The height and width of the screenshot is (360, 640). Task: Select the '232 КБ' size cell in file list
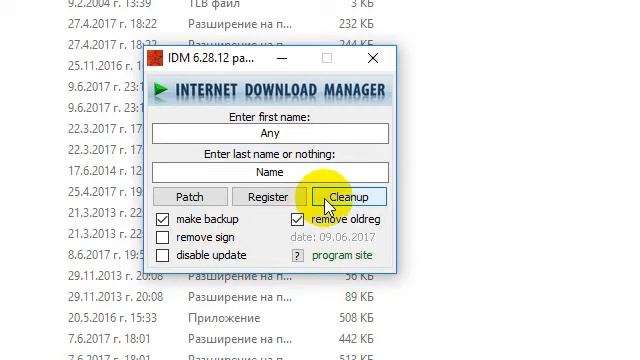pos(356,24)
